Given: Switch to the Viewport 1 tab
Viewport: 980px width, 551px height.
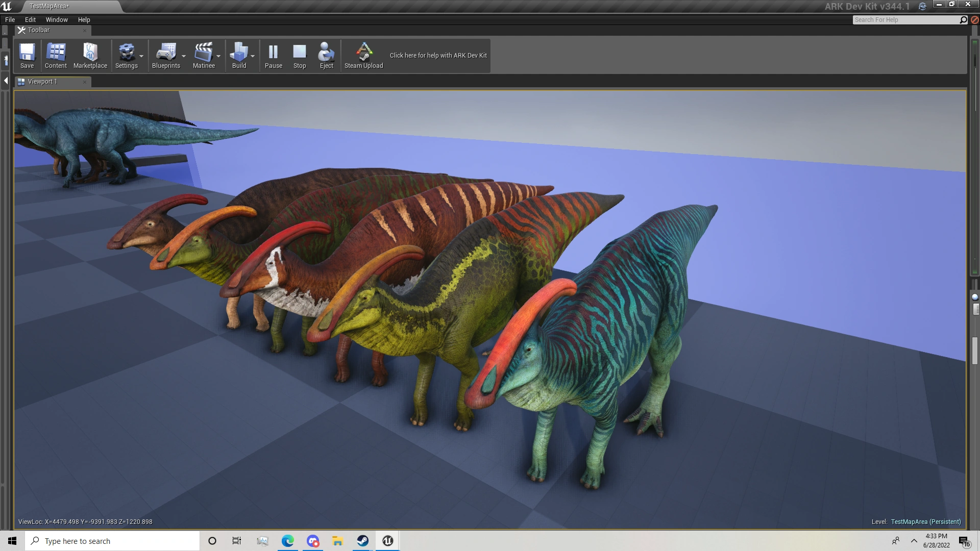Looking at the screenshot, I should point(43,82).
